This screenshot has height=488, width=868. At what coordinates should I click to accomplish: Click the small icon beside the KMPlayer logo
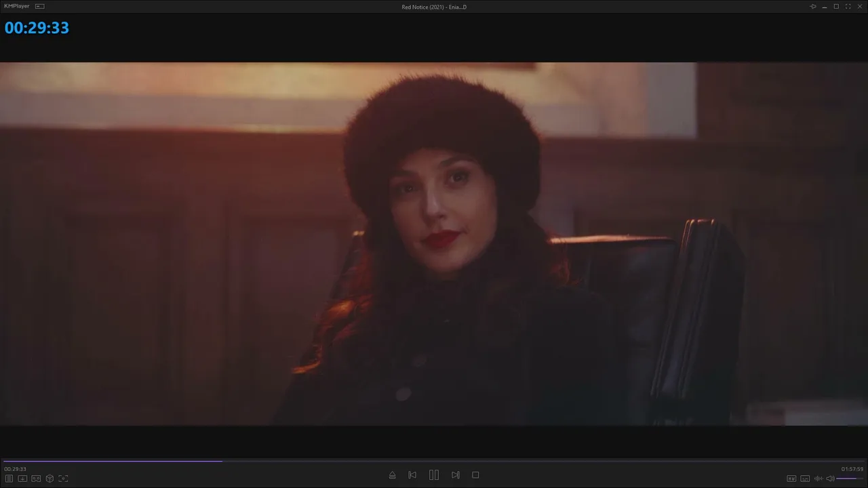point(40,6)
